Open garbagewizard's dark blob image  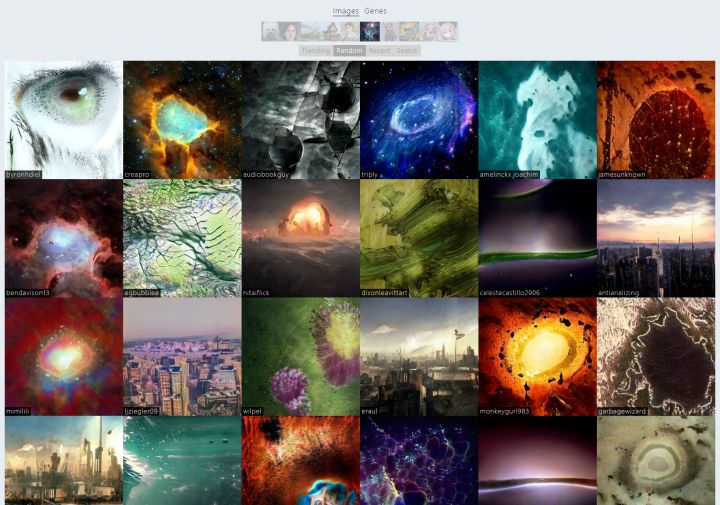[x=656, y=357]
